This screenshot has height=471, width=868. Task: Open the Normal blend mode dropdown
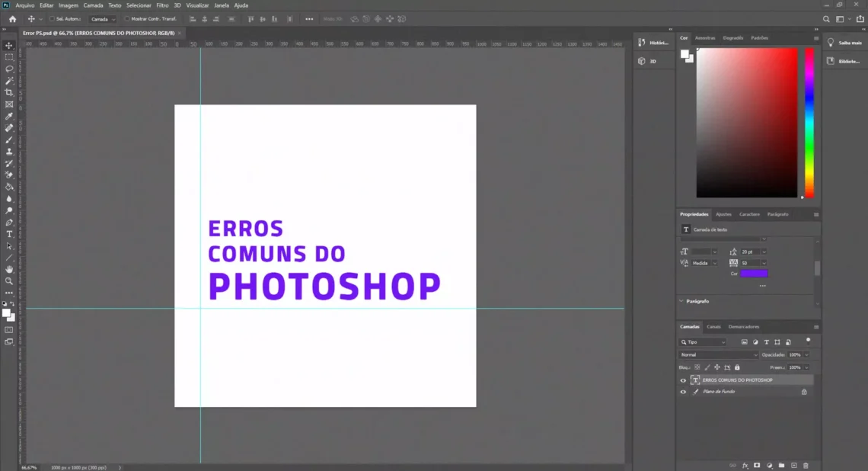tap(719, 354)
